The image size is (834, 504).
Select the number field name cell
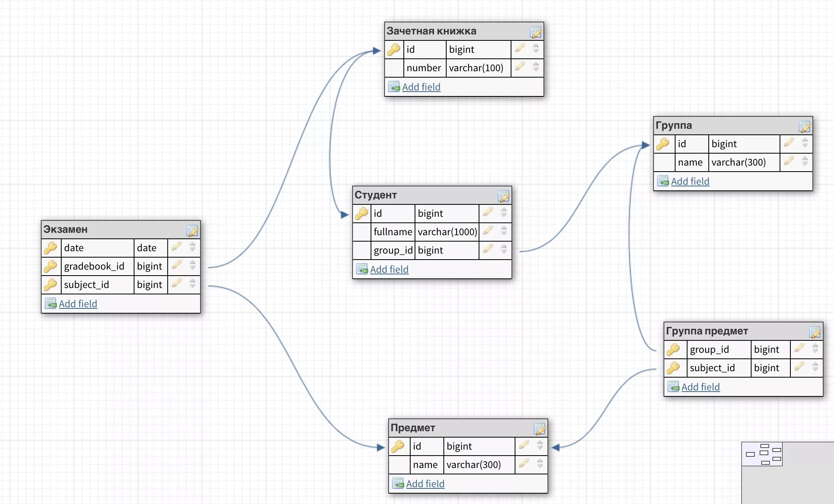(425, 68)
